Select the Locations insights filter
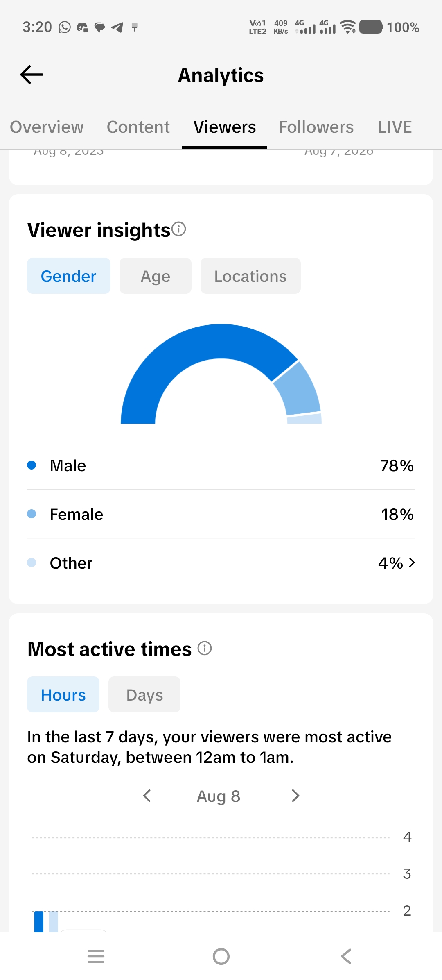 (x=250, y=276)
